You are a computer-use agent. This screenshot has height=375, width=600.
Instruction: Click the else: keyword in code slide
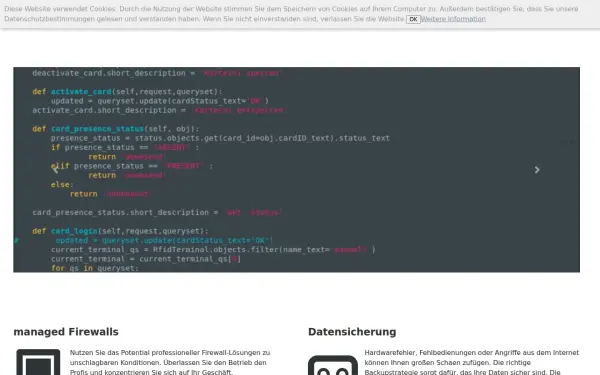click(x=62, y=184)
